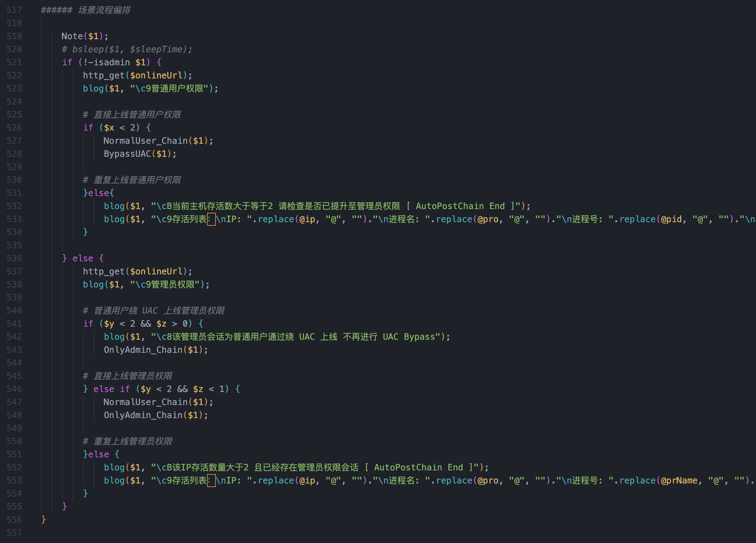This screenshot has height=543, width=756.
Task: Click the 场景流程编排 heading comment
Action: click(x=104, y=10)
